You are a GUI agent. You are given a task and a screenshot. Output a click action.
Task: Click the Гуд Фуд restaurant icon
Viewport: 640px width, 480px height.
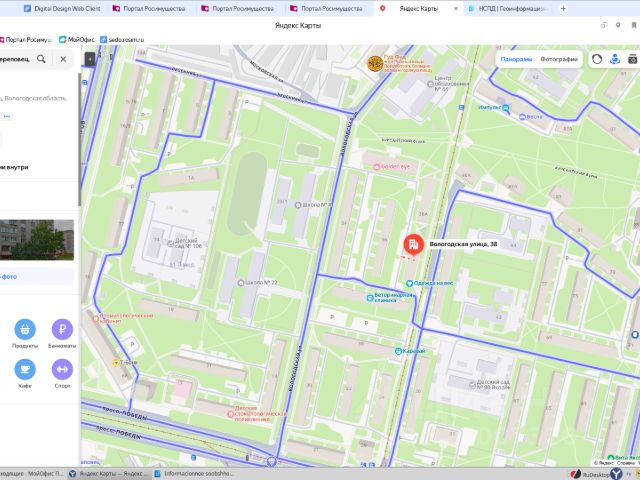(x=375, y=64)
